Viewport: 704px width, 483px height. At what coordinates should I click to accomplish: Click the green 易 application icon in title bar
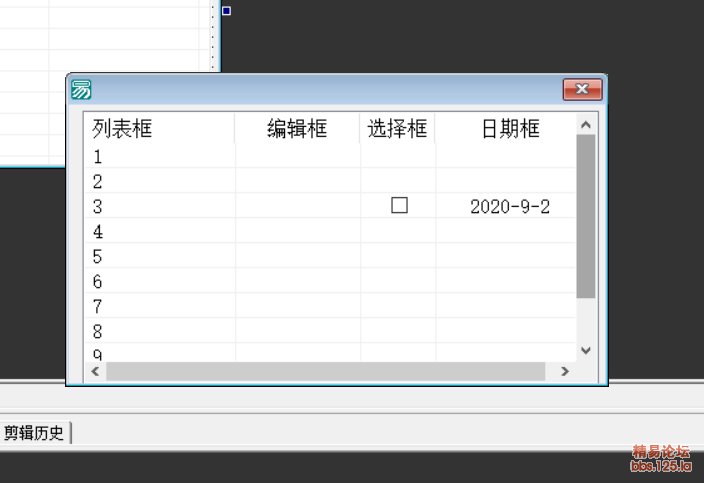pos(81,89)
